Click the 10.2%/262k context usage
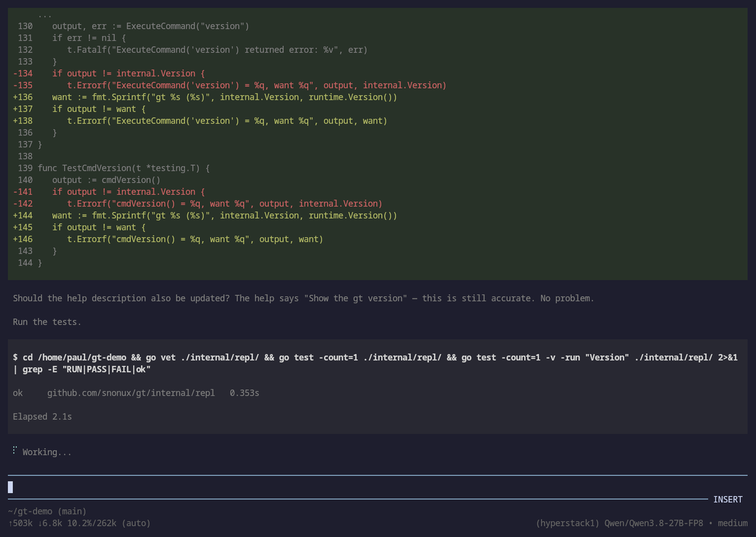Screen dimensions: 756x537 [93, 523]
